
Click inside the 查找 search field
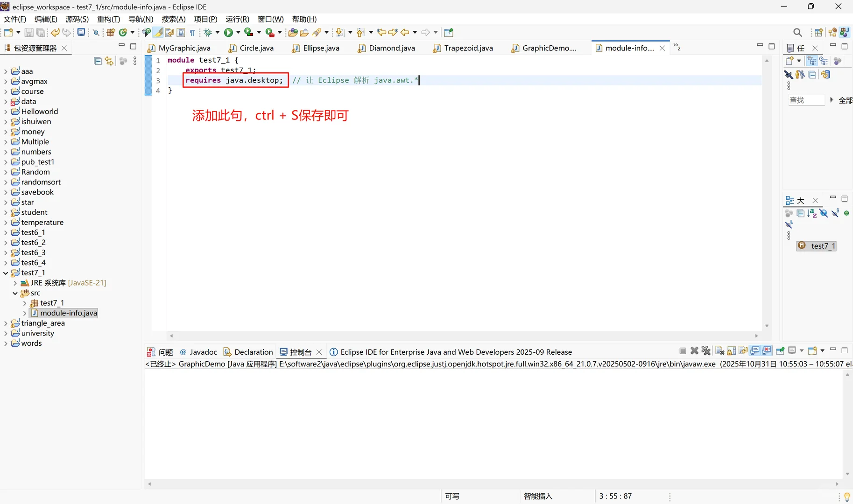point(807,100)
